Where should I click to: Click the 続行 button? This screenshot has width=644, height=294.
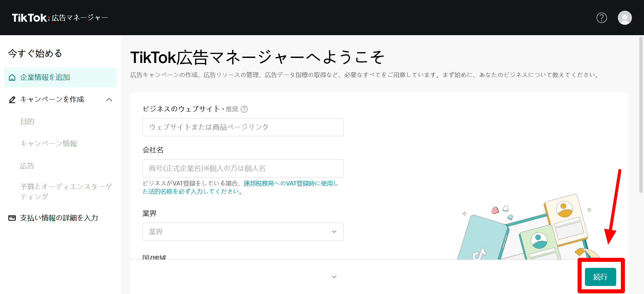(x=600, y=277)
